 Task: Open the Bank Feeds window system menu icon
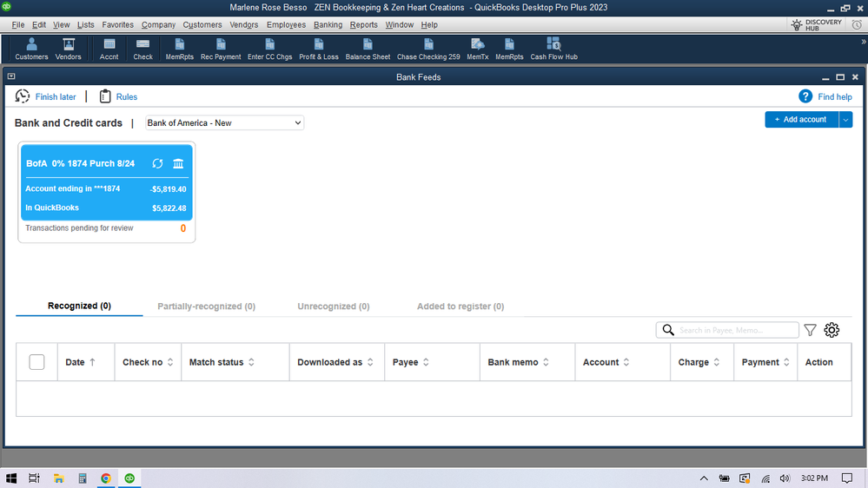[x=11, y=76]
